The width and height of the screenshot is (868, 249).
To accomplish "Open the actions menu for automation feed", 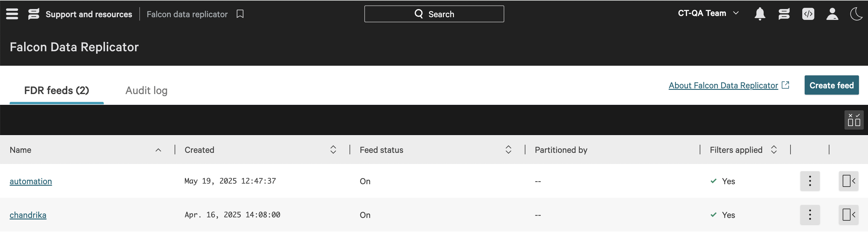I will click(810, 181).
